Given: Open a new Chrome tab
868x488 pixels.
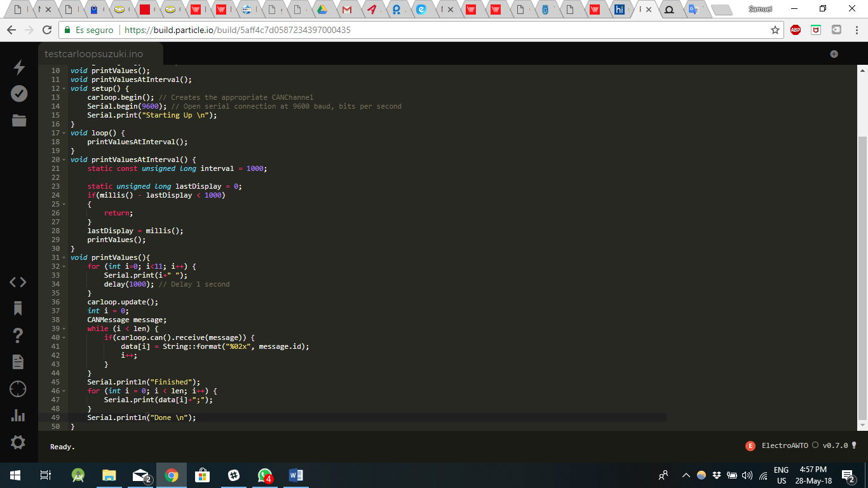Looking at the screenshot, I should tap(721, 10).
